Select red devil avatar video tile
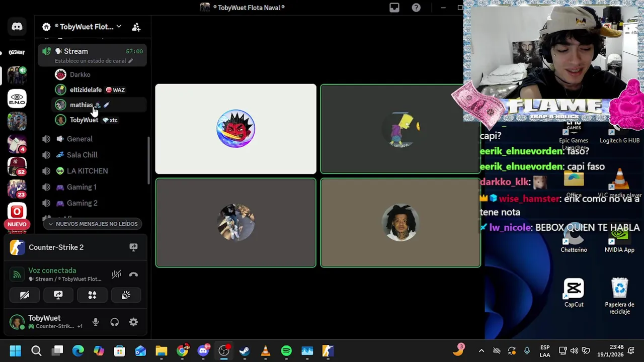The width and height of the screenshot is (644, 362). click(x=236, y=129)
